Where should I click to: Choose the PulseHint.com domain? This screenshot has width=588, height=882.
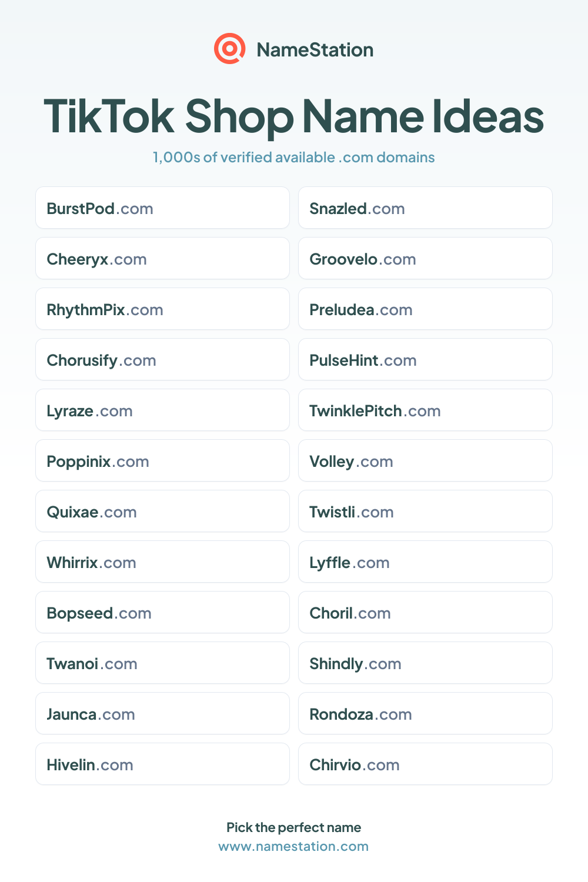pos(425,359)
